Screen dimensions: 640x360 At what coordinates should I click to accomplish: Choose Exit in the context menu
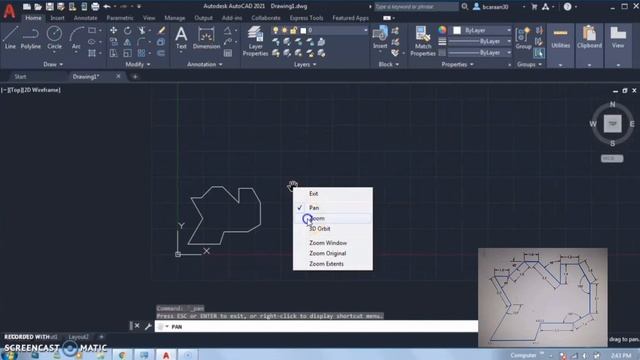(x=313, y=194)
